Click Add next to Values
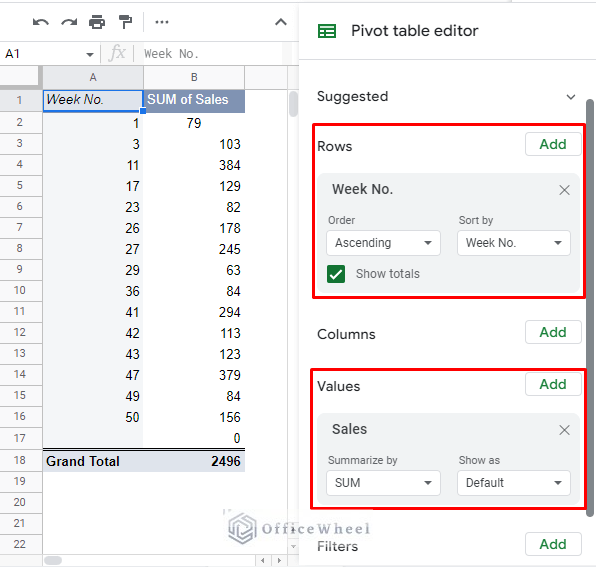 coord(553,384)
